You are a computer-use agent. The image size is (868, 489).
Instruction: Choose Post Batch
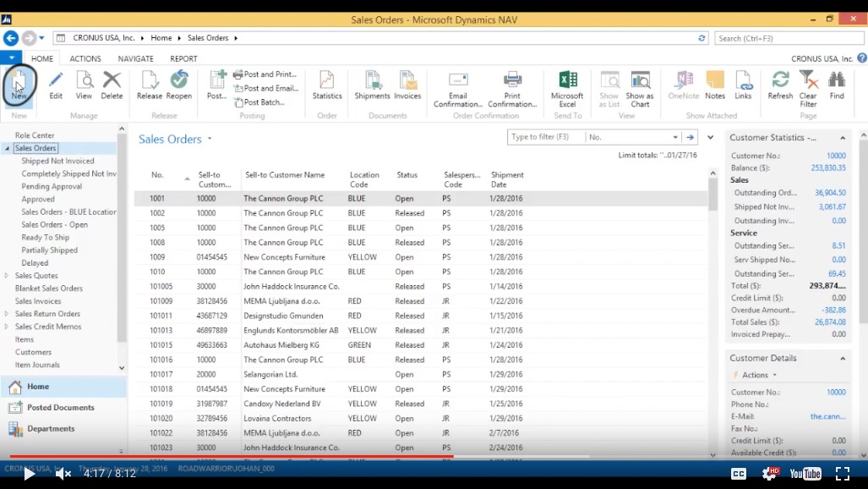pos(259,102)
